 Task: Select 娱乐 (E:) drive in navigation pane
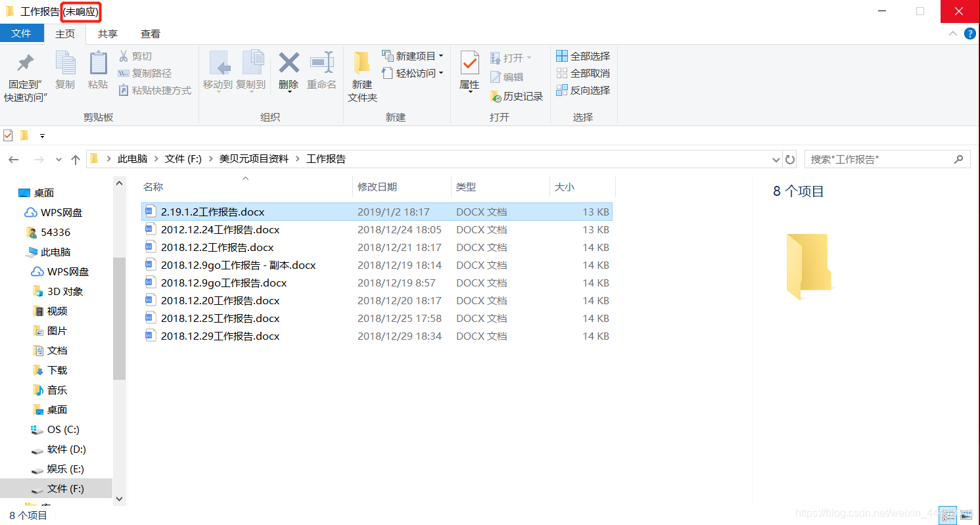[57, 468]
